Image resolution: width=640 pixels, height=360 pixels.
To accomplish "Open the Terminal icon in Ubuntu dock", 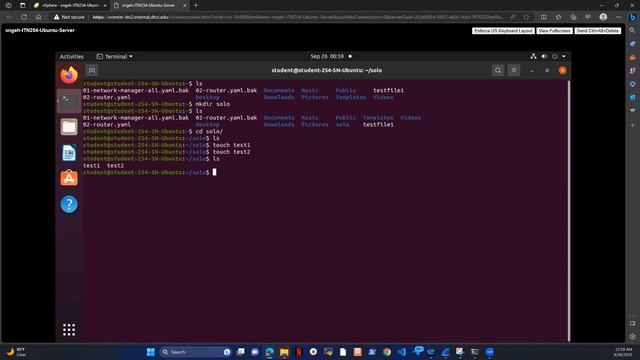I will pos(69,101).
